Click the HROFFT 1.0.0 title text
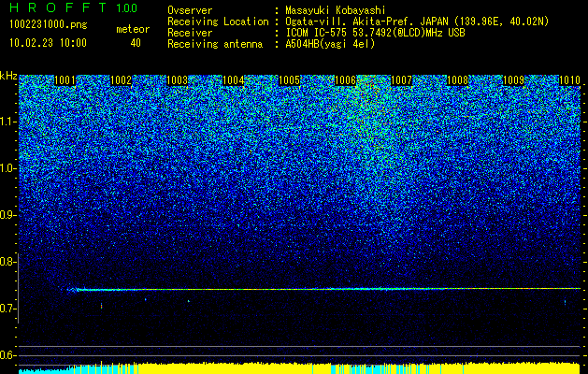The width and height of the screenshot is (588, 374). pyautogui.click(x=73, y=7)
